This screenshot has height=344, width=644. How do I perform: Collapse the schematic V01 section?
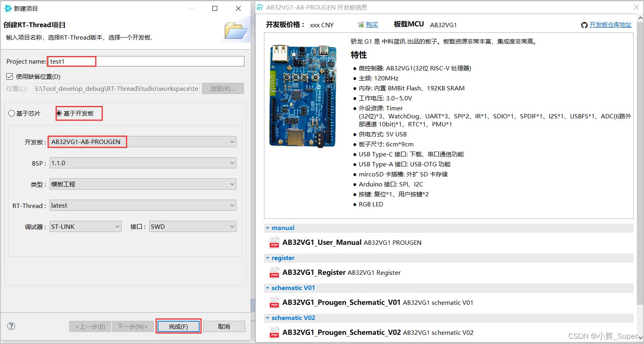pos(268,288)
